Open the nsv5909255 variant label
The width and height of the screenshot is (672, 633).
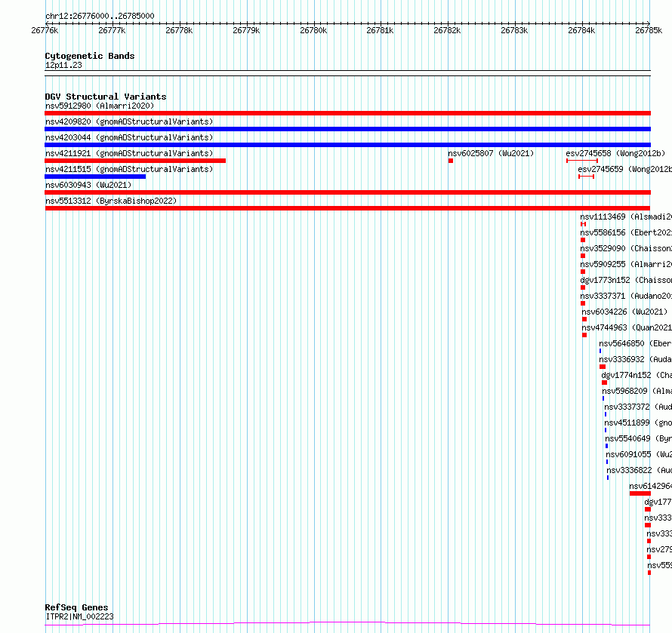click(626, 264)
